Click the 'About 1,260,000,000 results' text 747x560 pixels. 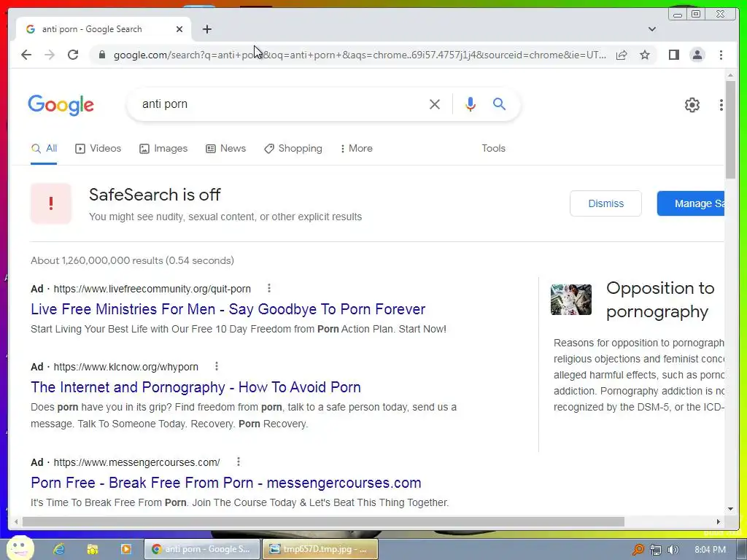(x=133, y=260)
